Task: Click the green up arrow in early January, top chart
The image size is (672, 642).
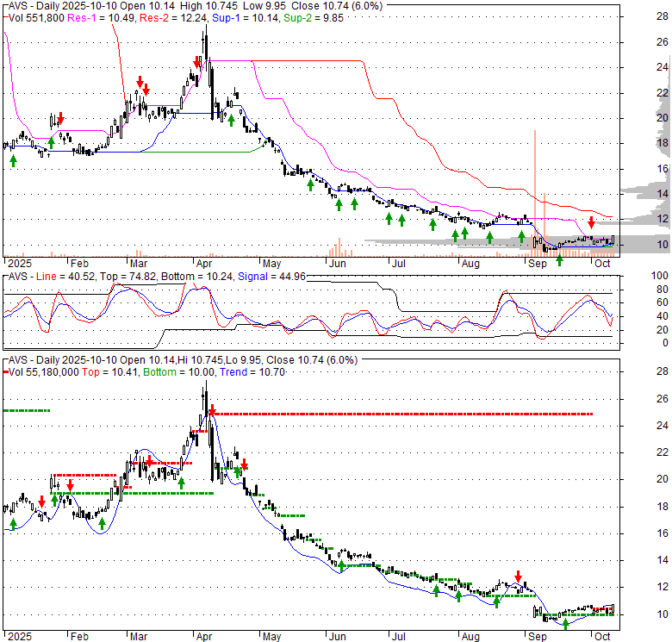Action: [13, 159]
